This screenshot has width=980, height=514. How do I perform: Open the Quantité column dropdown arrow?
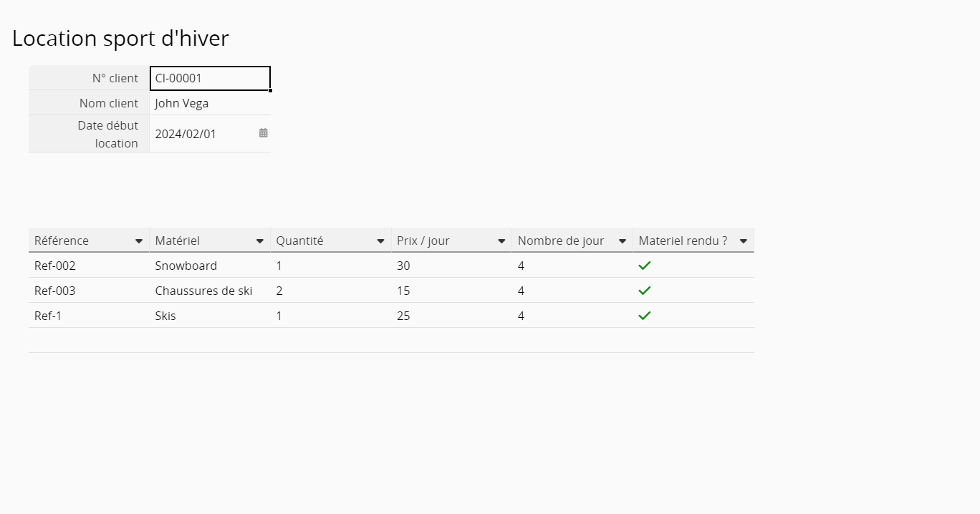coord(380,241)
